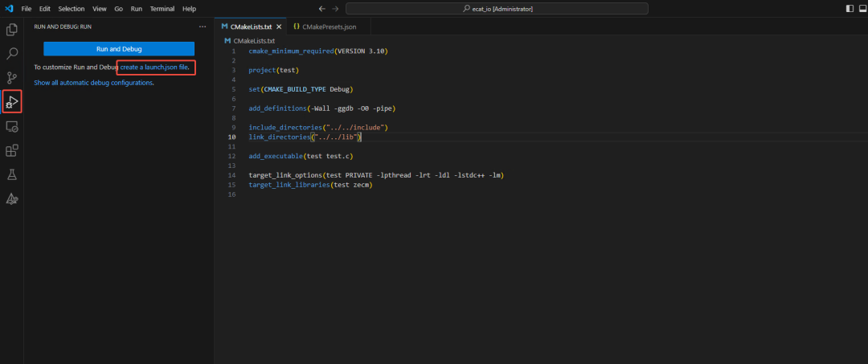Open the Source Control view icon
868x364 pixels.
pyautogui.click(x=11, y=78)
